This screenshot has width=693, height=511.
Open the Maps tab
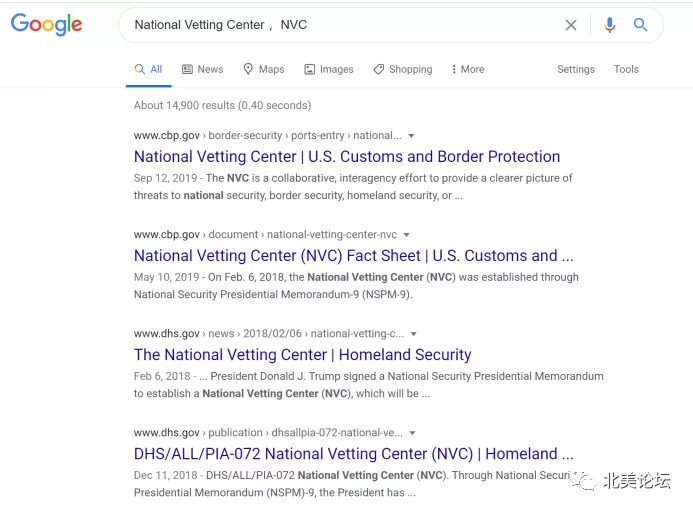pyautogui.click(x=264, y=69)
